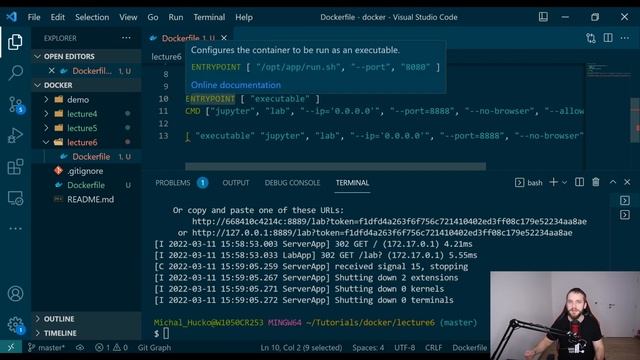Click the remote window indicator in status bar

coord(11,347)
